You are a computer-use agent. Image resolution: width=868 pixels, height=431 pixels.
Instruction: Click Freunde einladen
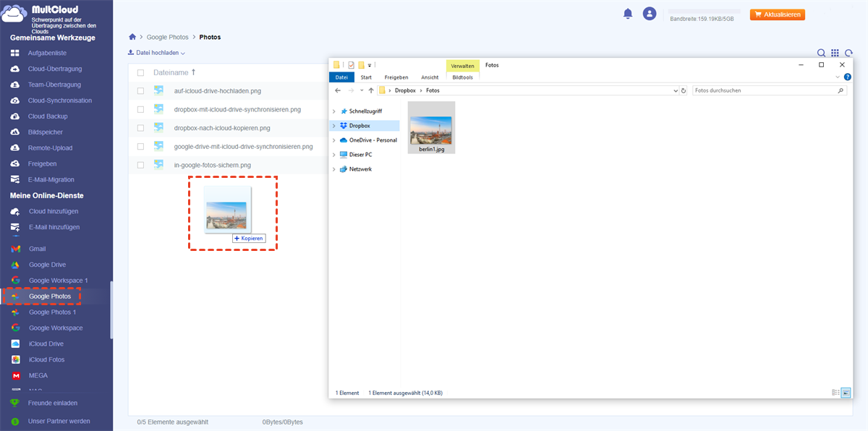[x=52, y=403]
